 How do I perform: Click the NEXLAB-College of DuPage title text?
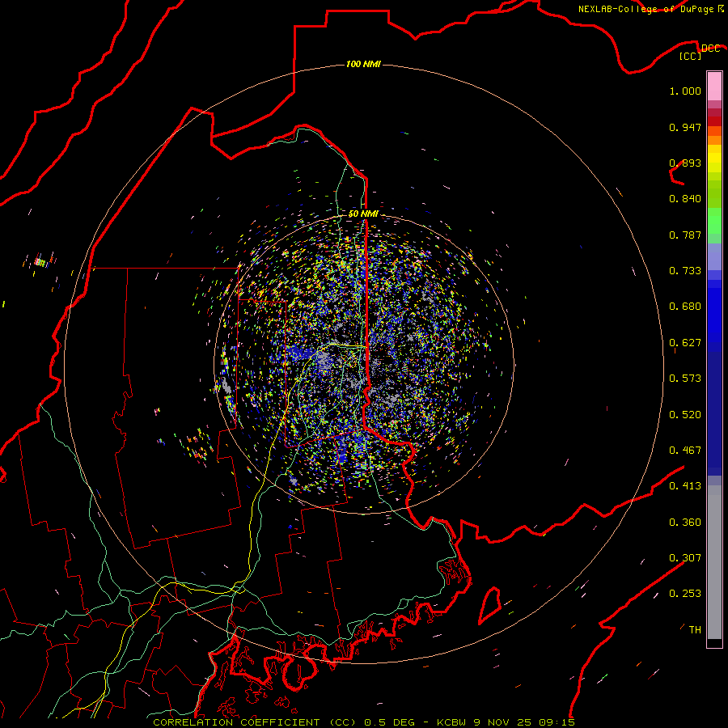tap(645, 9)
